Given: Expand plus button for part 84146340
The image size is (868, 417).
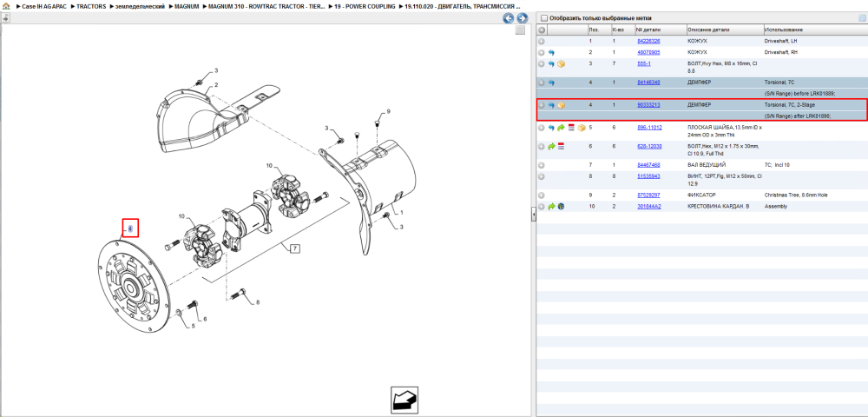Looking at the screenshot, I should (x=542, y=83).
